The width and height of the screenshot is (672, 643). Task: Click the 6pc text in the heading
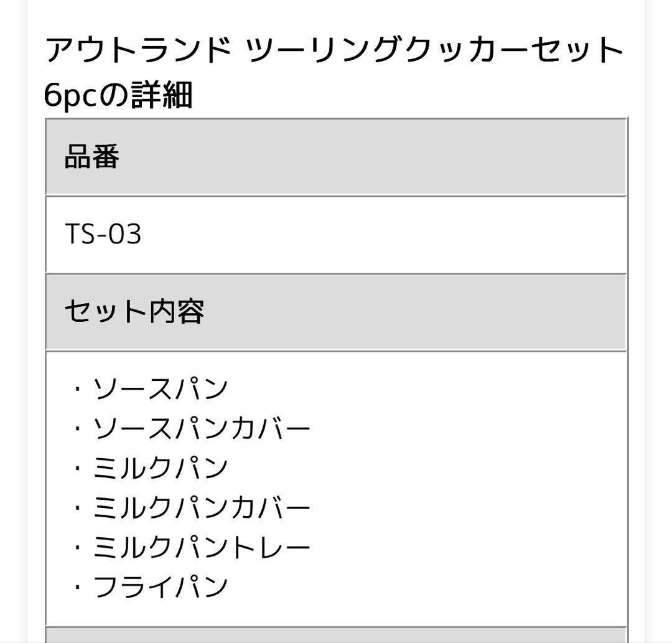(72, 95)
